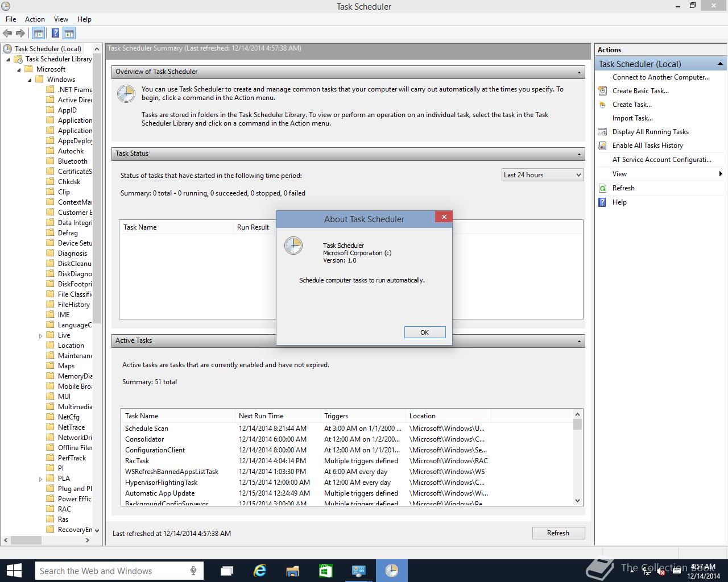Click the Triggers column header
Image resolution: width=728 pixels, height=582 pixels.
(x=363, y=416)
